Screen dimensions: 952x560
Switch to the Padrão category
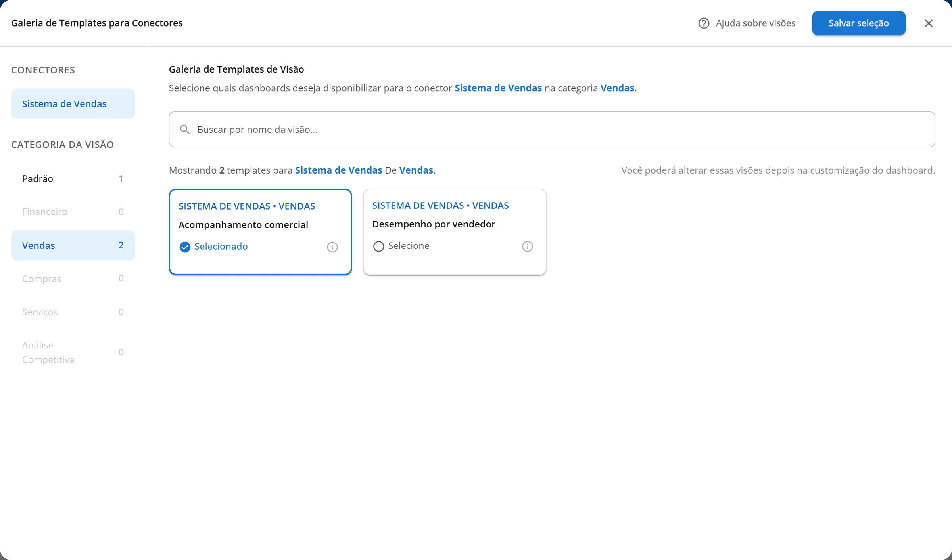pyautogui.click(x=73, y=178)
